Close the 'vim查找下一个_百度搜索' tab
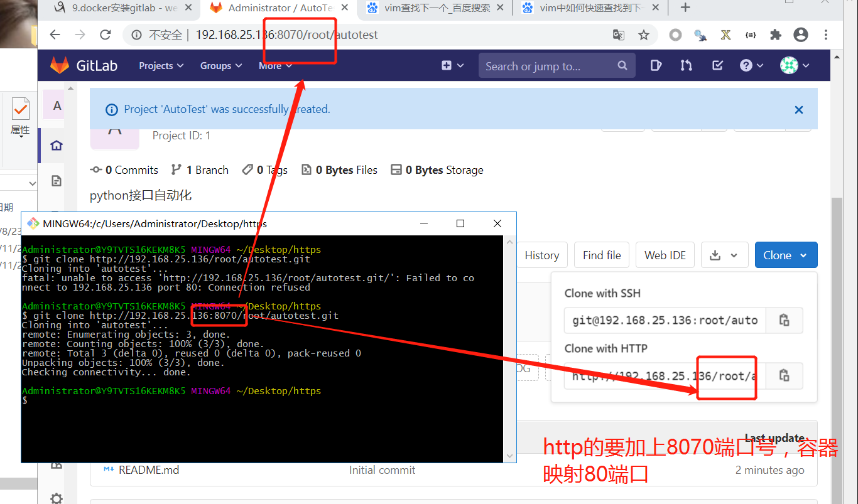 [x=500, y=8]
